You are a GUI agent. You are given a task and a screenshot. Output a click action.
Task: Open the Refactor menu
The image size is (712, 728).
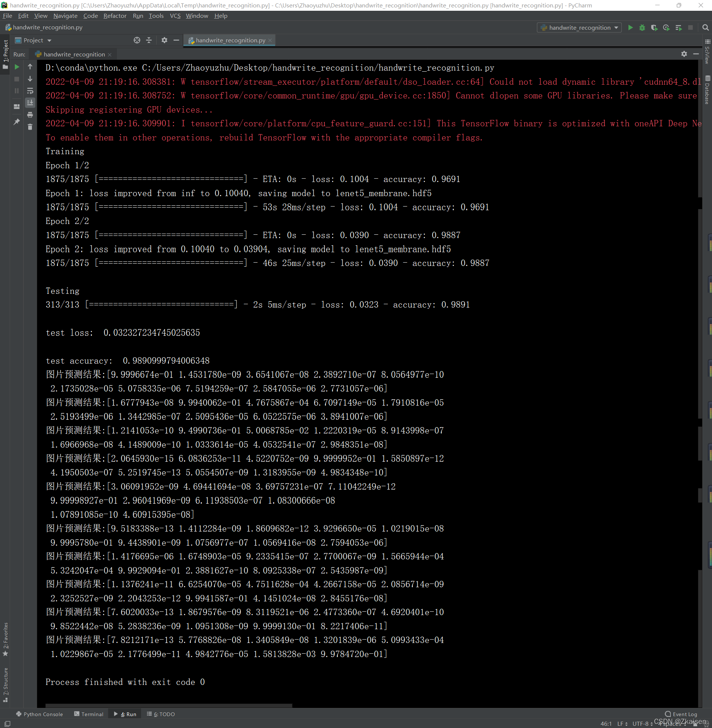[115, 16]
